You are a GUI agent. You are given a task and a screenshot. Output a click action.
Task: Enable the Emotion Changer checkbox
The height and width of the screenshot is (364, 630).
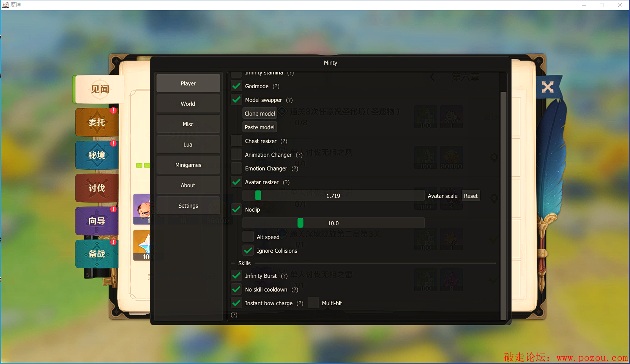tap(237, 168)
